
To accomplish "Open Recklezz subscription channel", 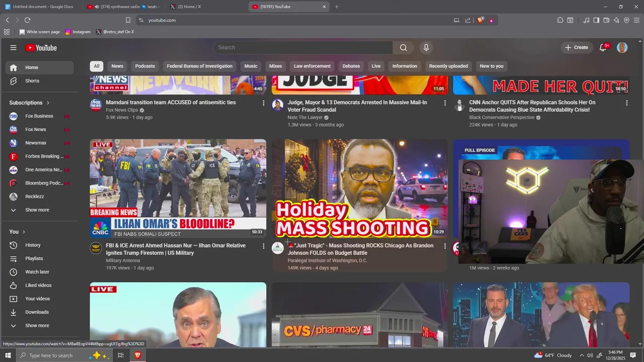I will pyautogui.click(x=39, y=197).
